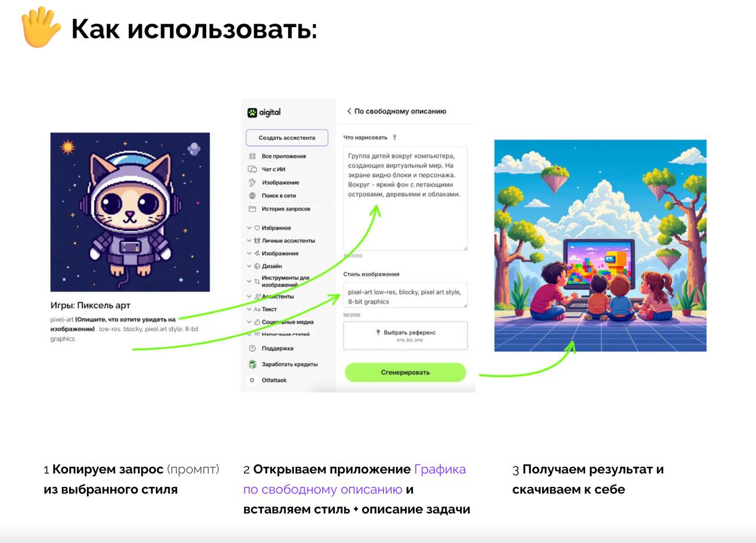Screen dimensions: 756x543
Task: Open the Otfattaok profile item
Action: (x=268, y=380)
